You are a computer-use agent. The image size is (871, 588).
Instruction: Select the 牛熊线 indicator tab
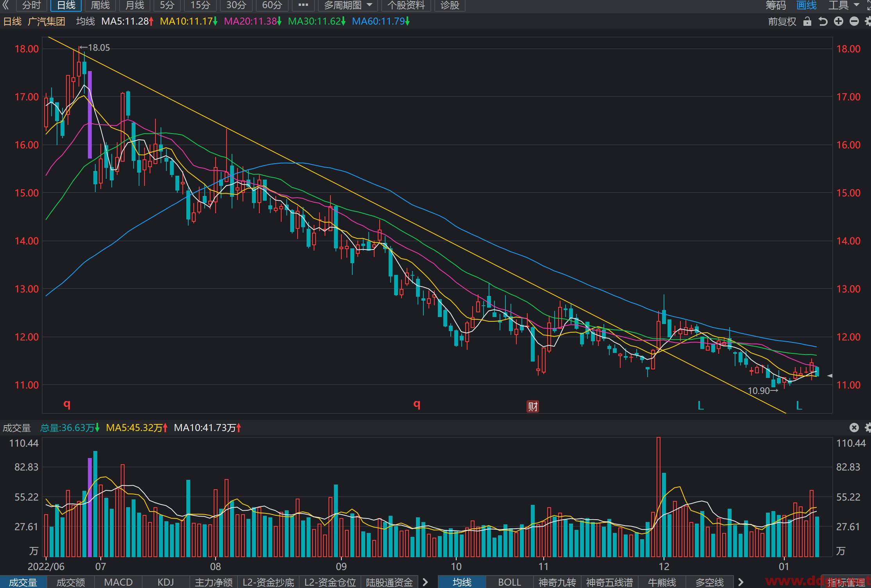662,582
